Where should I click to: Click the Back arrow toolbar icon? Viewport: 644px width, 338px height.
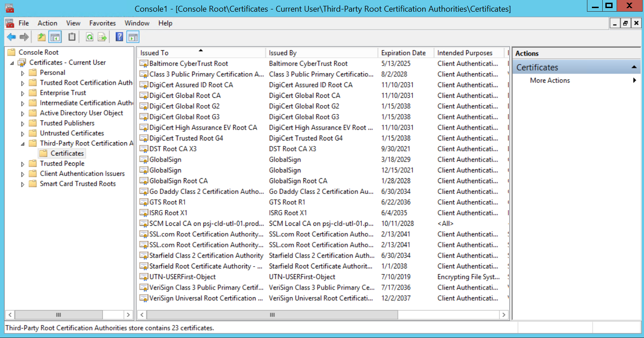(x=11, y=37)
